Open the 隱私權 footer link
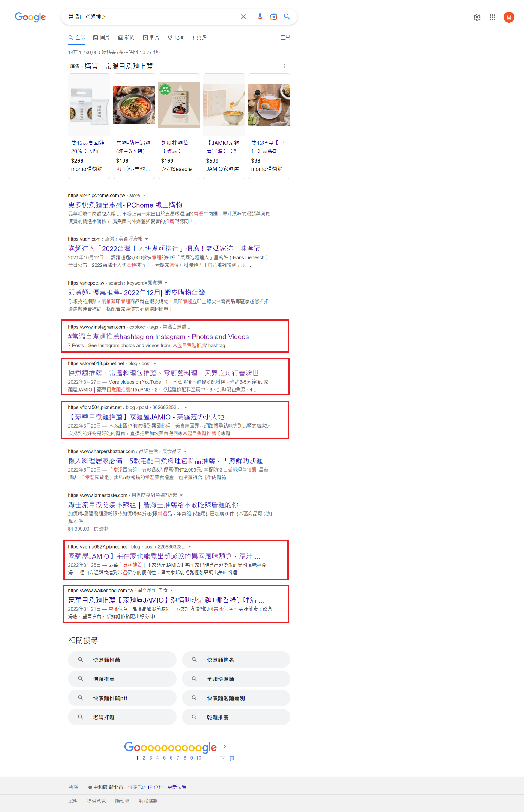Screen dimensions: 524x812 [122, 801]
